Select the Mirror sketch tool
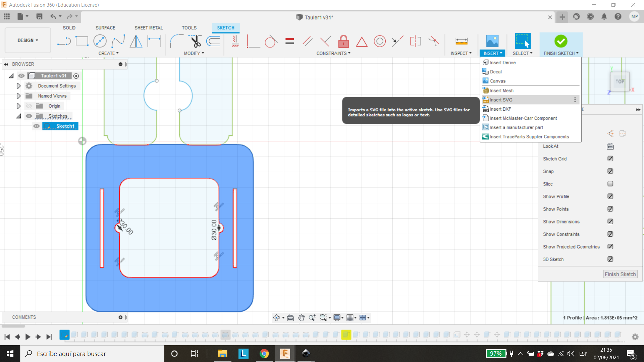644x362 pixels. (137, 41)
